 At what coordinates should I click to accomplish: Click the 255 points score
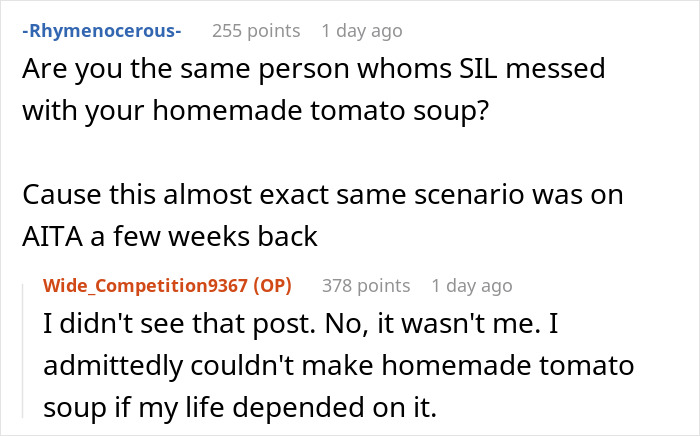255,31
